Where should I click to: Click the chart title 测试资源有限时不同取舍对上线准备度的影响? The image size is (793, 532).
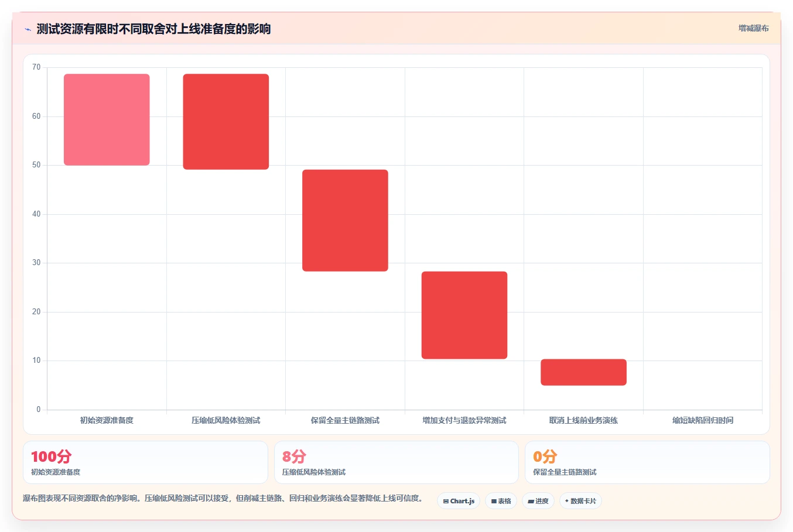(153, 29)
